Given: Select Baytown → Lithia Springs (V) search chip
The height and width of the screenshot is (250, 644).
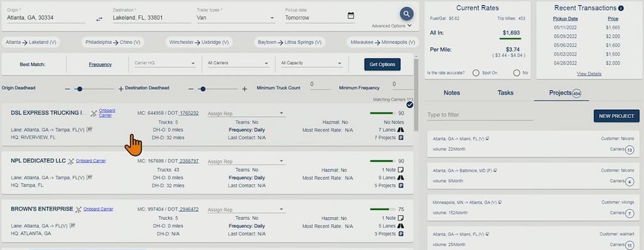Looking at the screenshot, I should coord(290,42).
